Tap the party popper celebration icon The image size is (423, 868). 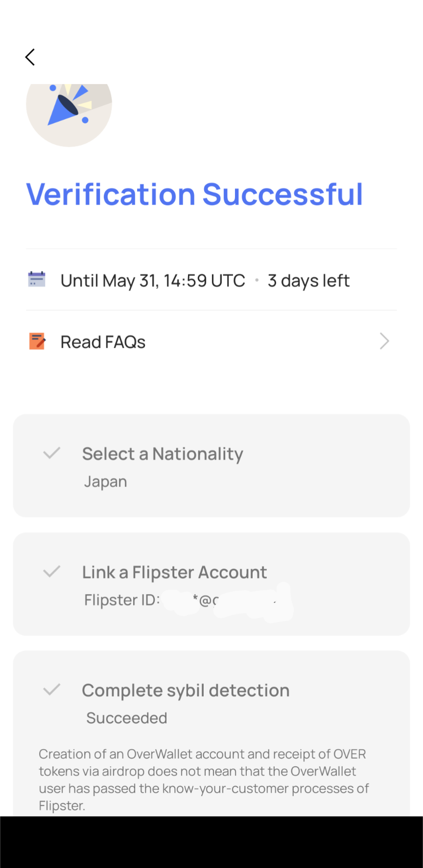pyautogui.click(x=69, y=109)
